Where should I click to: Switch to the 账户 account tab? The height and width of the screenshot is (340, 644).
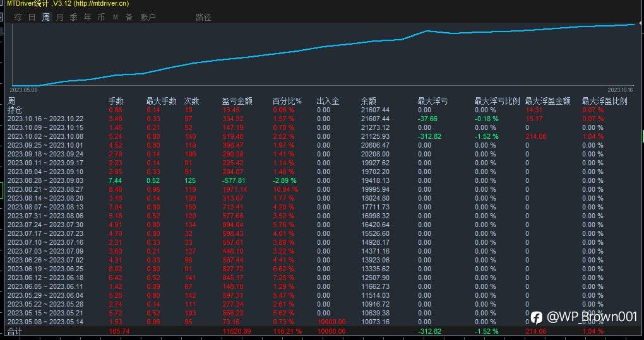click(148, 17)
